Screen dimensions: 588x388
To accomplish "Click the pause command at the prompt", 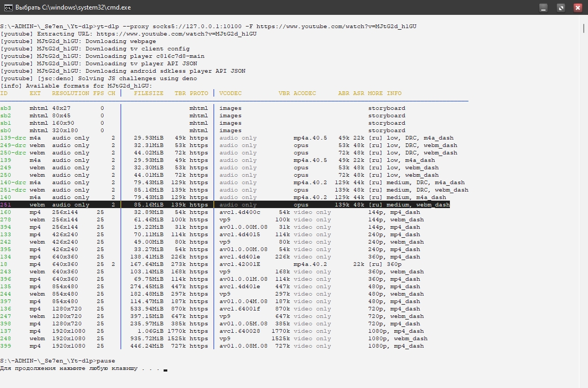I will click(105, 361).
